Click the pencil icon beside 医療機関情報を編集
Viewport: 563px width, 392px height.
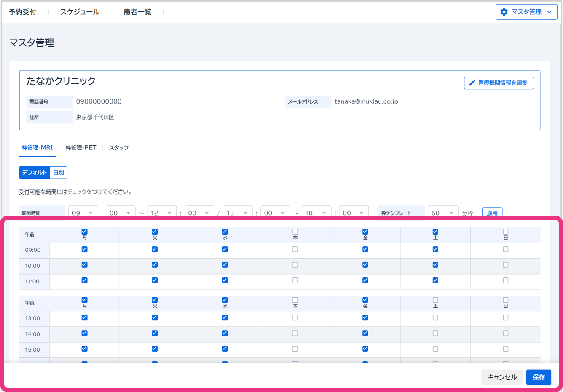coord(472,83)
